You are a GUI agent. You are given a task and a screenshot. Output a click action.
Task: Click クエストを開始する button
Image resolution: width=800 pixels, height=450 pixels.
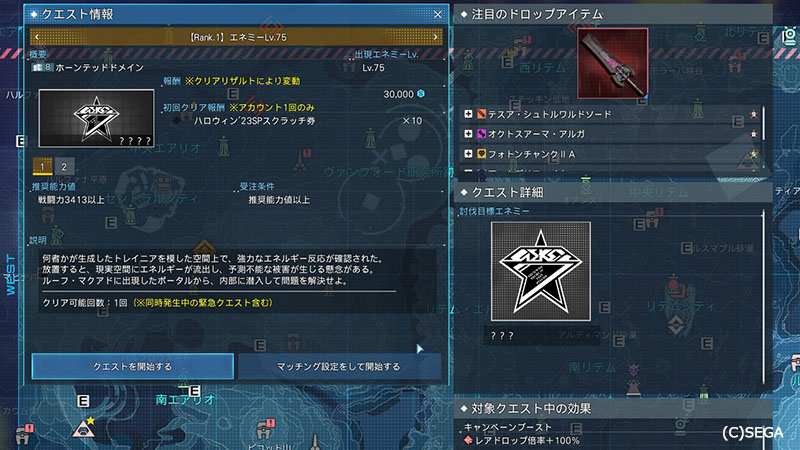[133, 366]
